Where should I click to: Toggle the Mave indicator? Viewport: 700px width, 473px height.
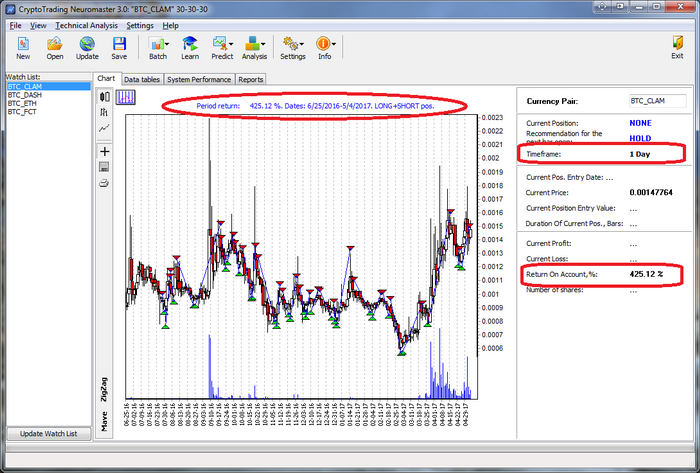click(104, 421)
